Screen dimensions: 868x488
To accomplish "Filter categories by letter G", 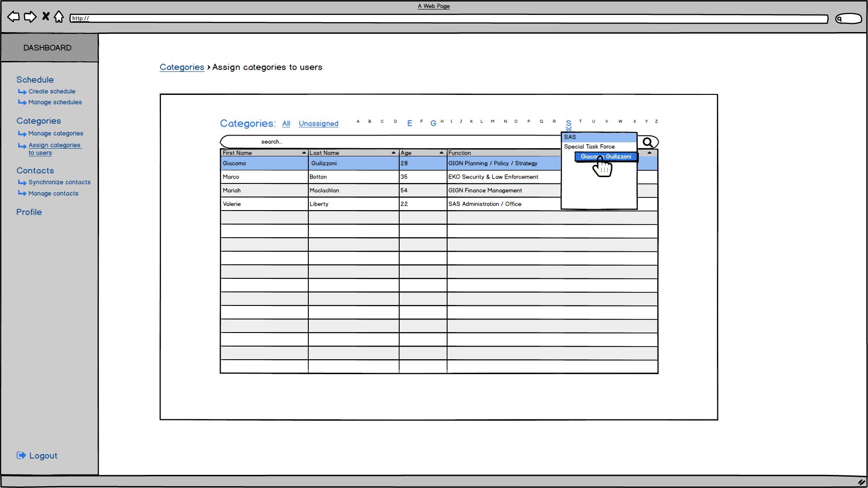I will click(433, 123).
